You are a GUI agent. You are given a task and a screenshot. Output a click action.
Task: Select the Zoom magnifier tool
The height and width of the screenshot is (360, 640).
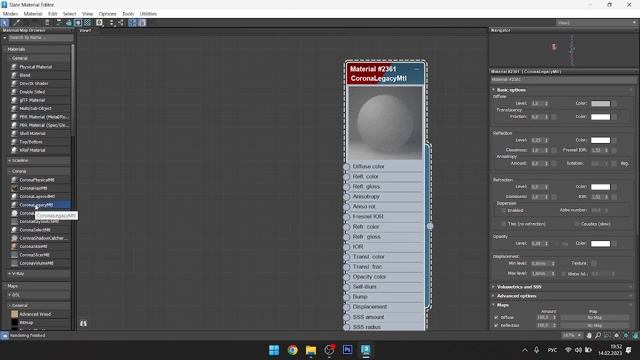598,336
